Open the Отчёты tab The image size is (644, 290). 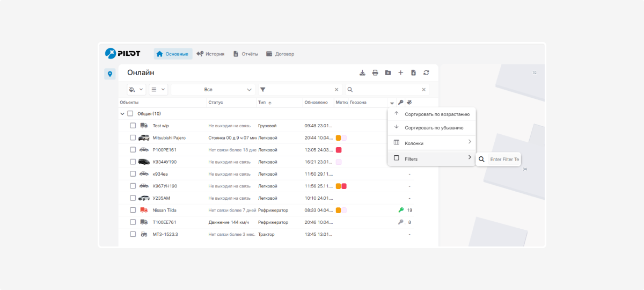pyautogui.click(x=245, y=54)
